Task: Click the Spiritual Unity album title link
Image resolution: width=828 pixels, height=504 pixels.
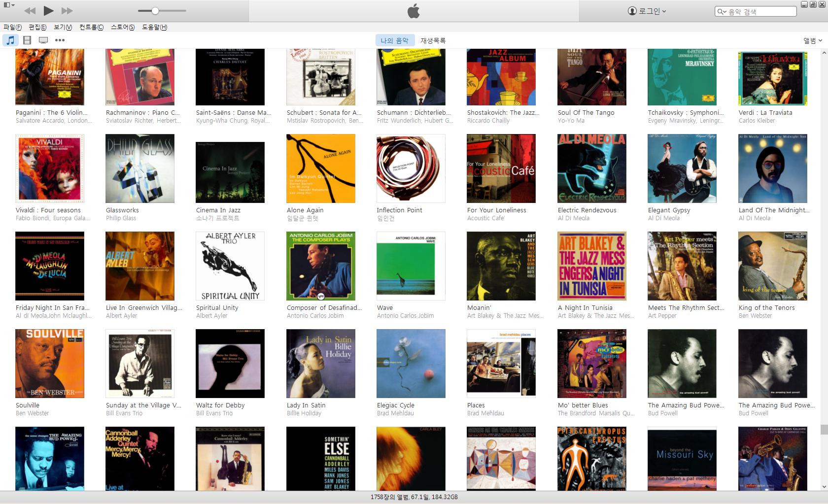Action: coord(217,307)
